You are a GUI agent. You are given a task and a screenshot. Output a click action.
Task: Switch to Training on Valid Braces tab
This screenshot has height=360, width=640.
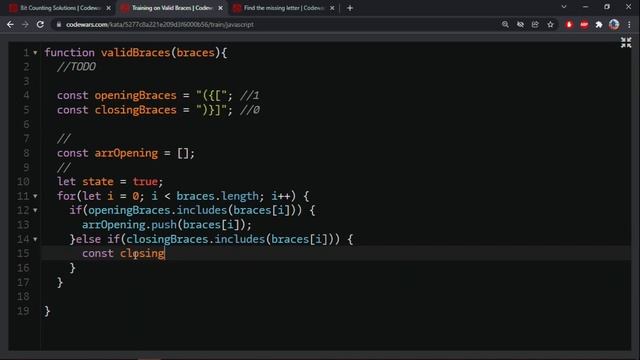(172, 8)
